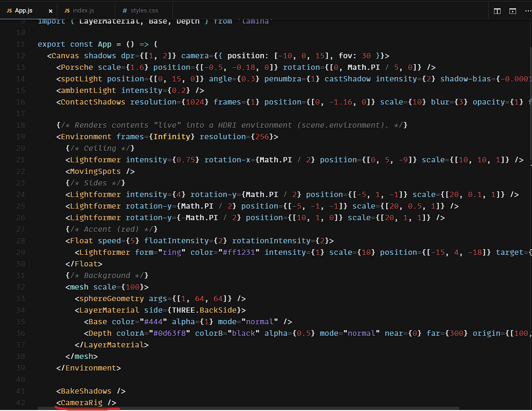Open the three-dot more options menu
Image resolution: width=532 pixels, height=411 pixels.
528,11
